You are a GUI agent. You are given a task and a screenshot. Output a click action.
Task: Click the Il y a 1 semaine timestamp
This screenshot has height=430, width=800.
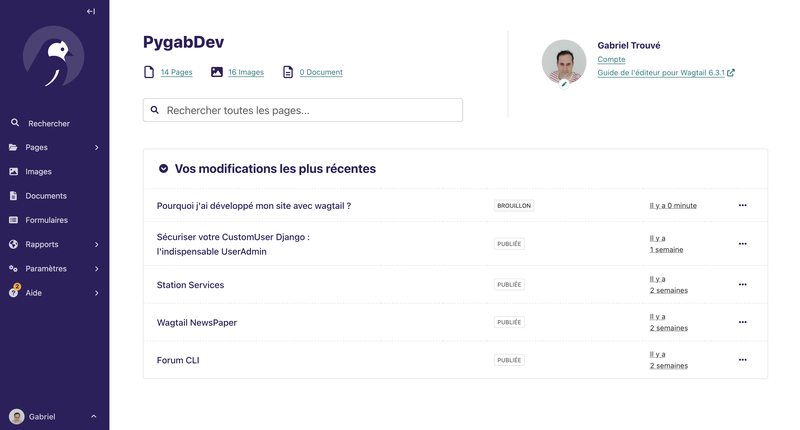point(666,244)
